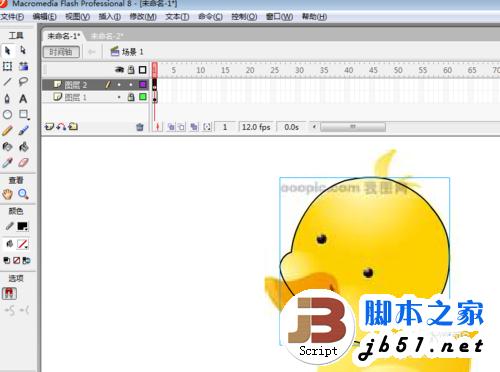The image size is (500, 372).
Task: Show all layers as outlines header
Action: (142, 70)
